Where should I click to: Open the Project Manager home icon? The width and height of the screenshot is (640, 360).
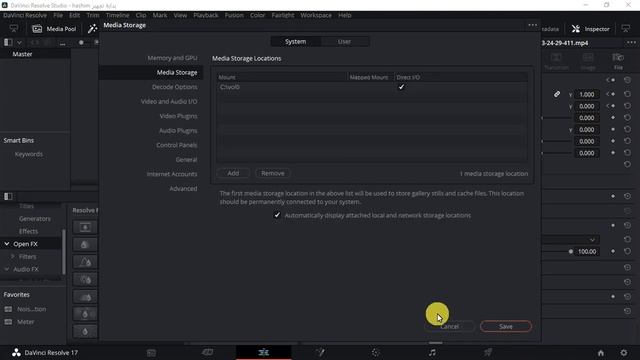point(601,353)
